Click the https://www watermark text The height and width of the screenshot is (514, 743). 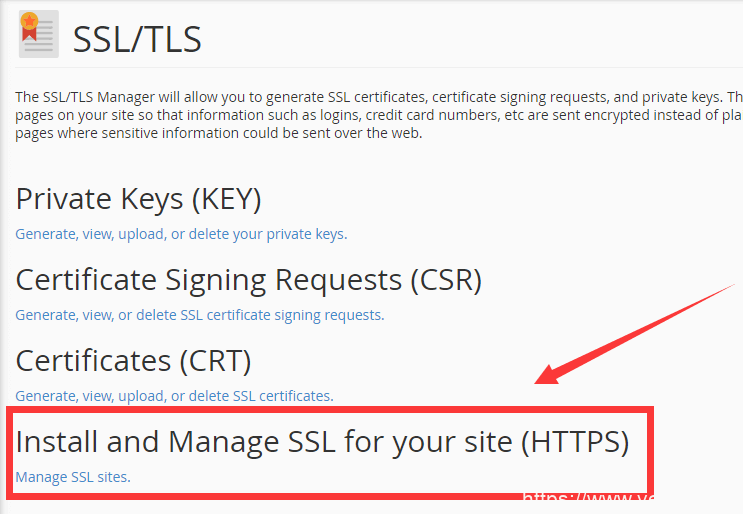pos(588,497)
